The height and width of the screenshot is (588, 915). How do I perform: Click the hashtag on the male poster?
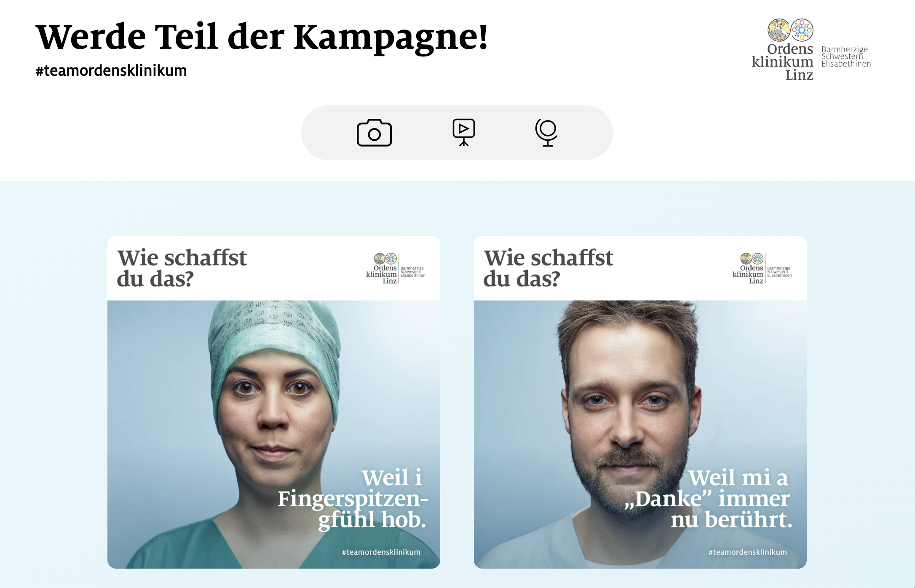click(x=747, y=552)
